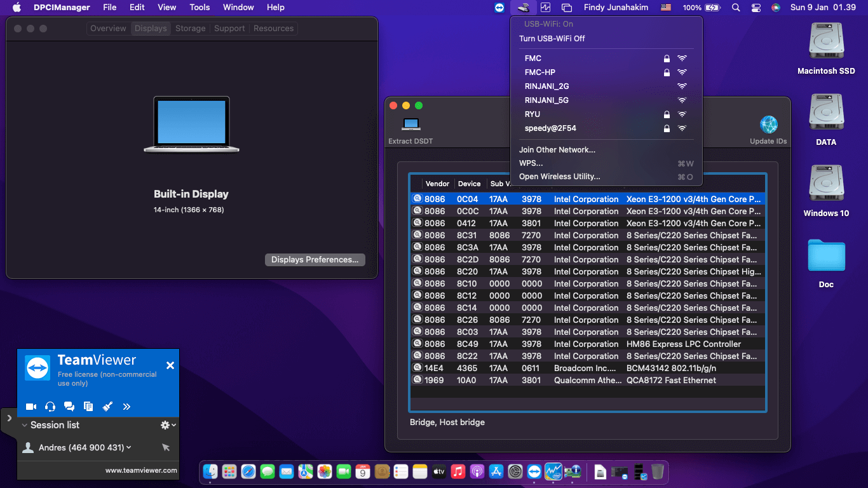Click the Update IDs globe icon
Screen dimensions: 868x488
click(x=769, y=125)
